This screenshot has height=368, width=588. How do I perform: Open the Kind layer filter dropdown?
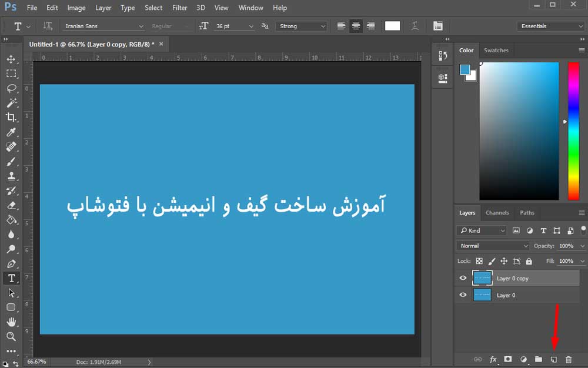tap(482, 230)
